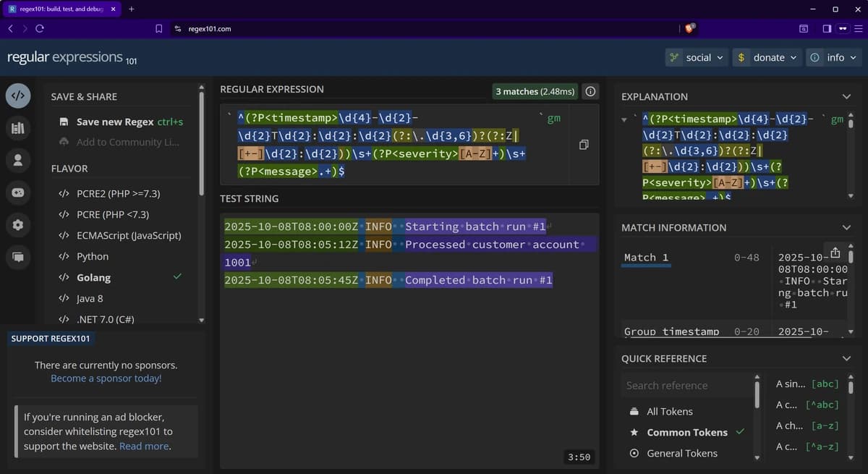Click the Read more link

(144, 446)
